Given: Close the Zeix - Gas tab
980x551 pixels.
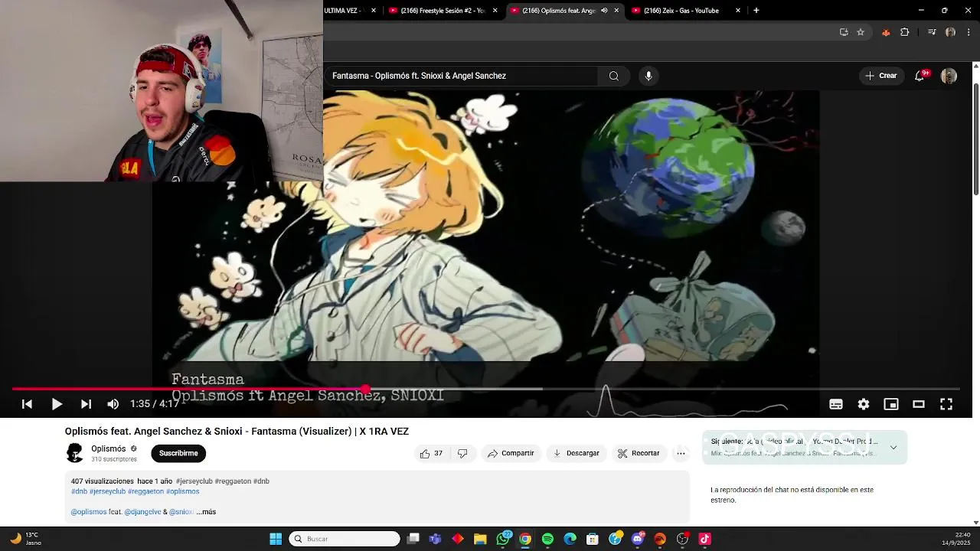Looking at the screenshot, I should pyautogui.click(x=738, y=11).
